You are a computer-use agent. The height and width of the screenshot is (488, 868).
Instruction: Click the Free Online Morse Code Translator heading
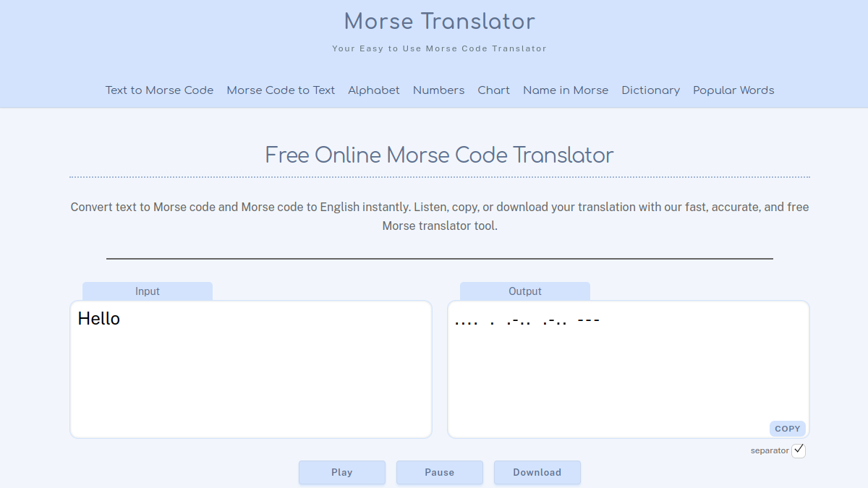pyautogui.click(x=440, y=155)
